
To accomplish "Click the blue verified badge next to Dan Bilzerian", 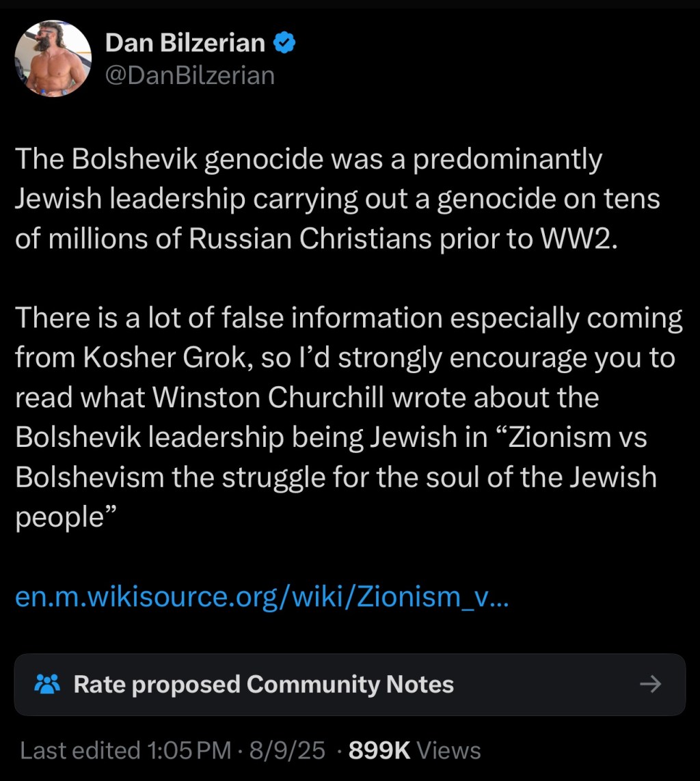I will click(x=282, y=42).
